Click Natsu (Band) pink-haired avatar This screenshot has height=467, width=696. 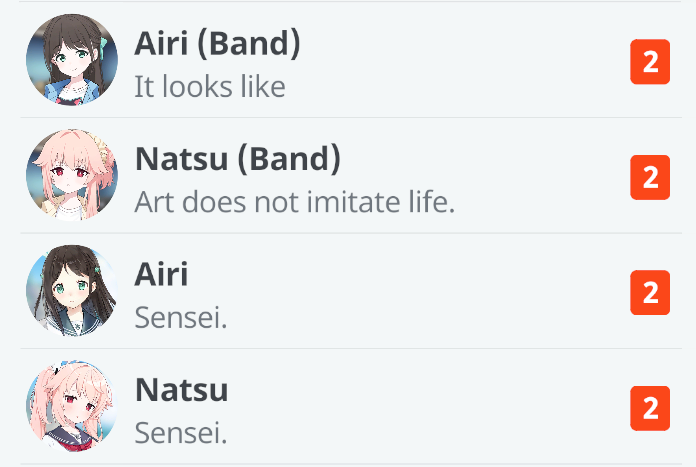click(x=72, y=175)
